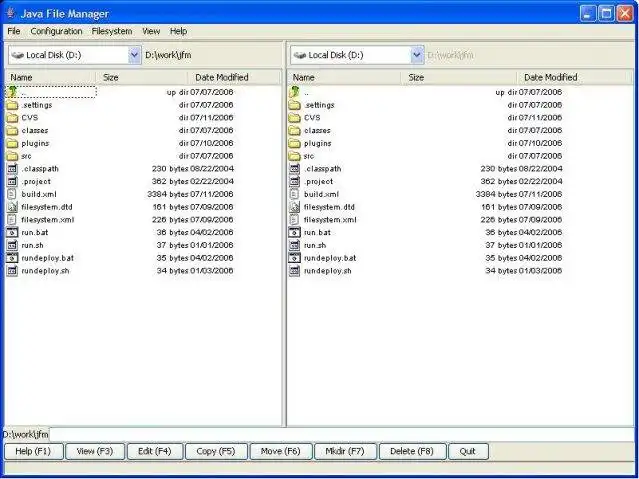Sort left pane by Size column header
This screenshot has height=479, width=639.
tap(141, 77)
